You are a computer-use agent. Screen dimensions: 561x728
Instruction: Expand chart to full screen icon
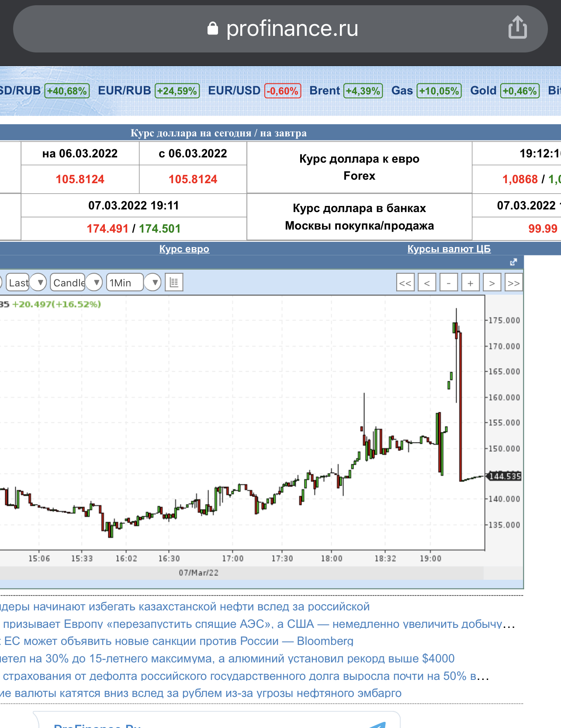[513, 262]
